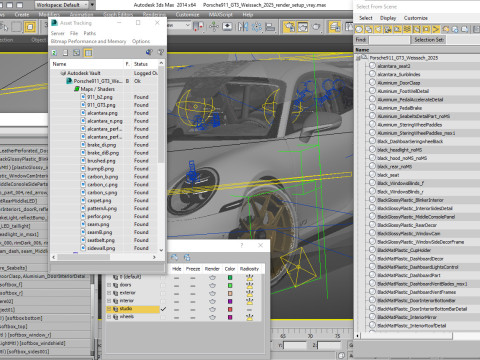
Task: Select the alcantara_seat2 object radio icon
Action: click(x=373, y=66)
